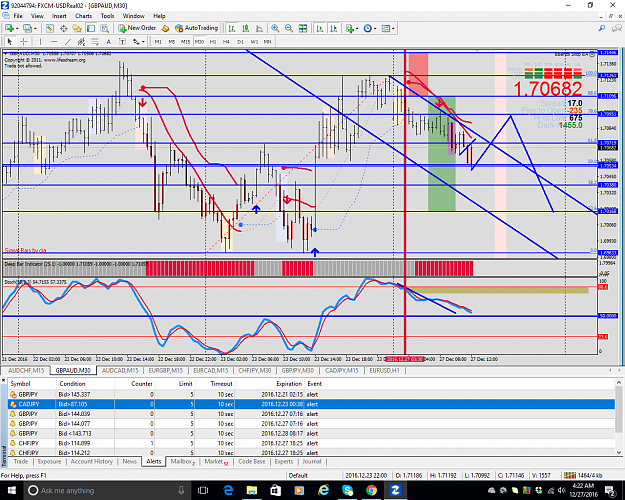625x500 pixels.
Task: Switch chart to line chart
Action: click(259, 28)
